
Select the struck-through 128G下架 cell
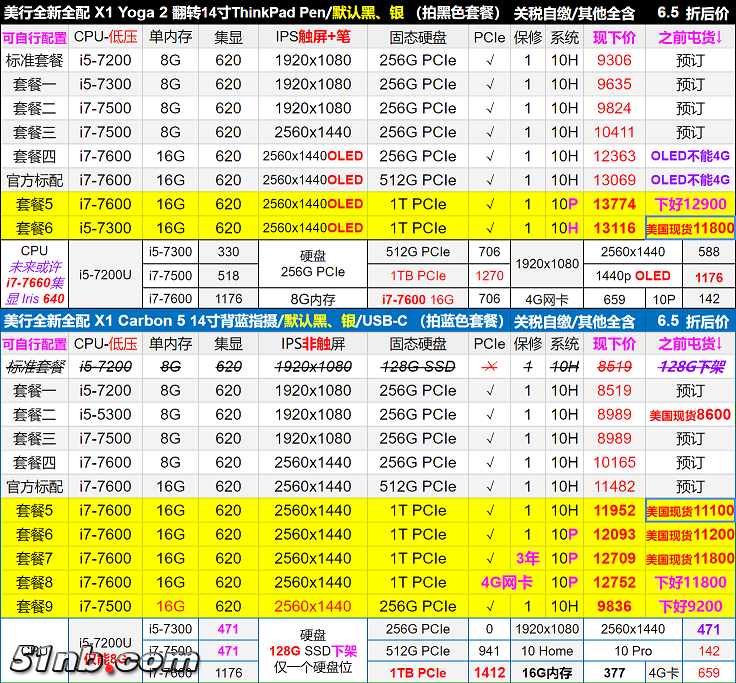(690, 367)
